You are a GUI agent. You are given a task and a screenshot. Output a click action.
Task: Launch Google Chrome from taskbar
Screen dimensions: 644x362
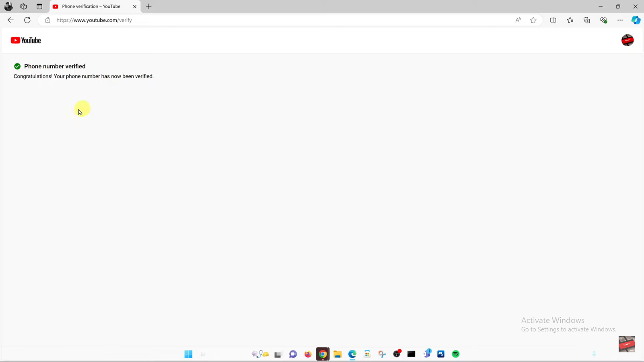pyautogui.click(x=323, y=354)
